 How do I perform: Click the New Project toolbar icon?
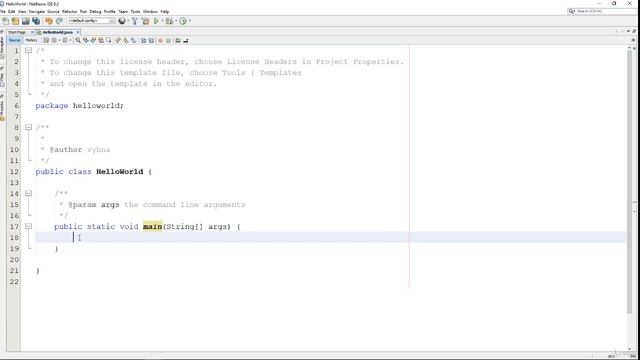[15, 21]
